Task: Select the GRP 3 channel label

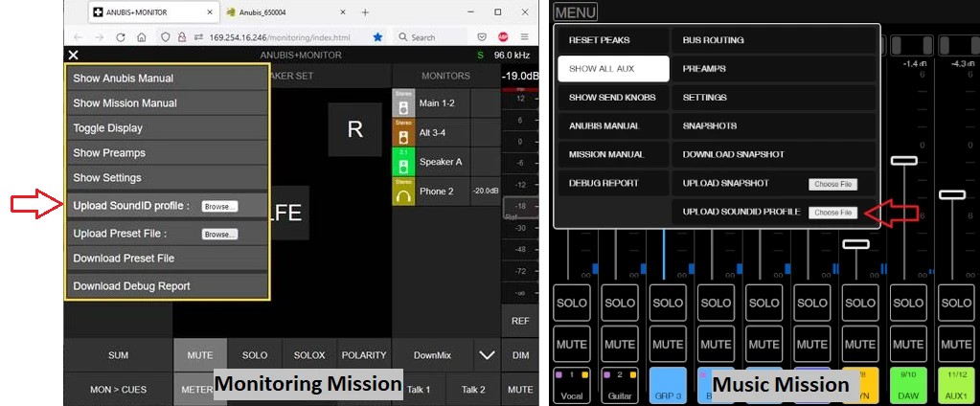Action: click(668, 385)
